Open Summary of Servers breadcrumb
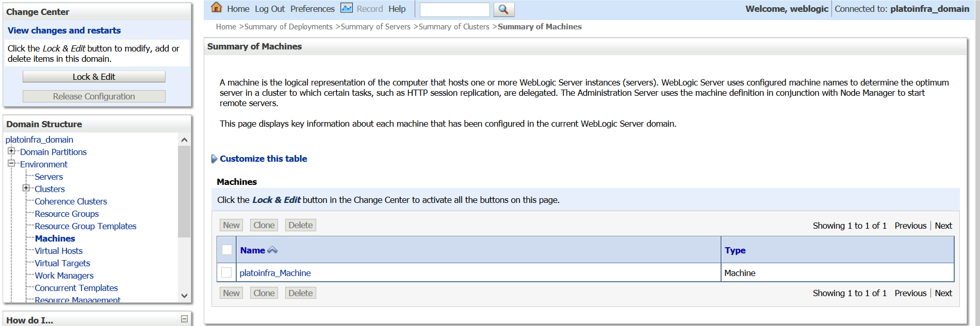The image size is (980, 326). coord(375,27)
